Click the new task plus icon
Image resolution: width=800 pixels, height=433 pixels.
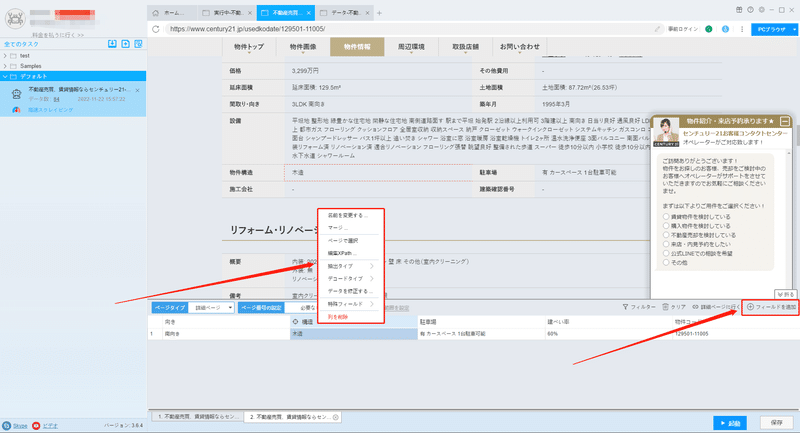(x=126, y=44)
